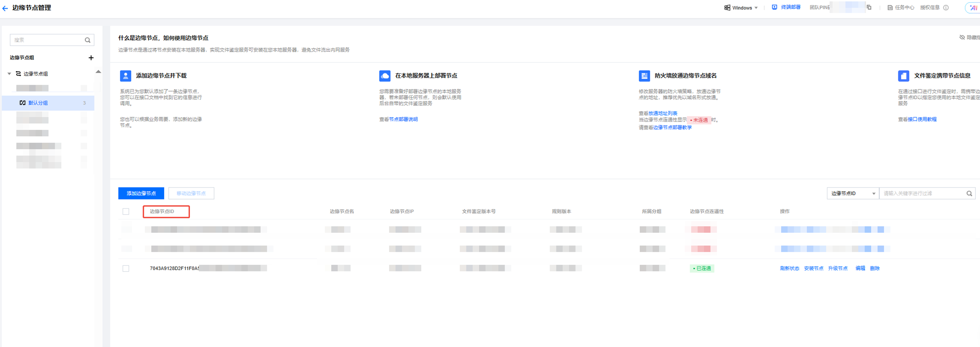This screenshot has height=347, width=980.
Task: Click the 移动边缘节点 button
Action: click(x=191, y=193)
